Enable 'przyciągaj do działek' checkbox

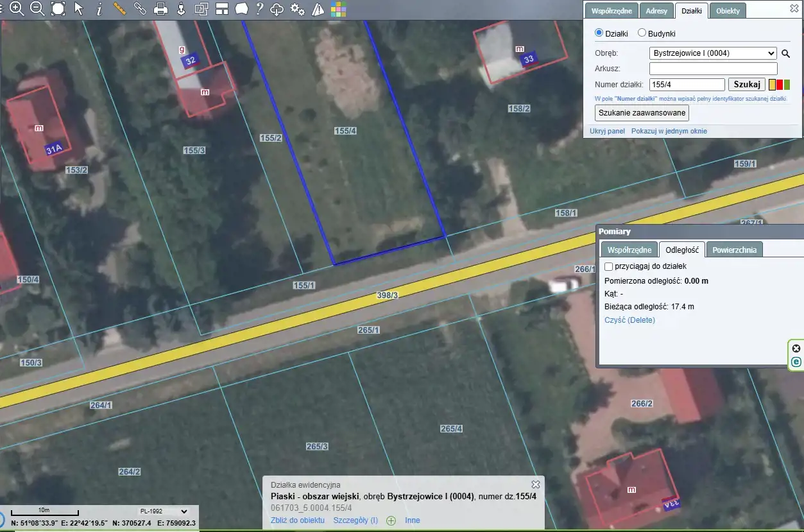coord(609,266)
